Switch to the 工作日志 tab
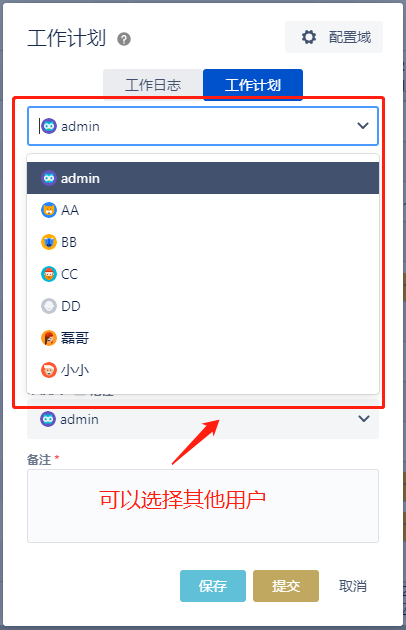This screenshot has height=630, width=406. click(x=153, y=84)
